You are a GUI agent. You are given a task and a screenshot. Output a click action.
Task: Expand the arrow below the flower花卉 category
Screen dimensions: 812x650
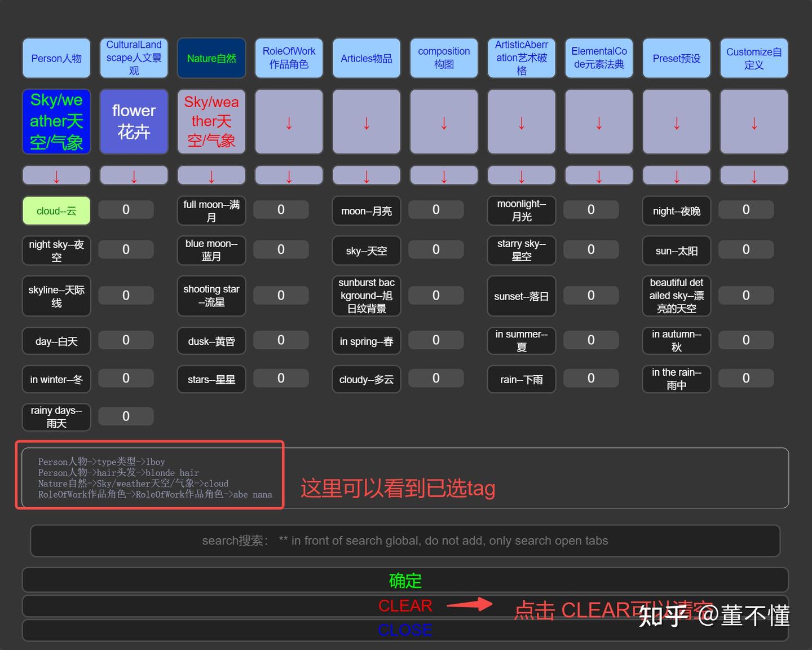click(x=133, y=175)
